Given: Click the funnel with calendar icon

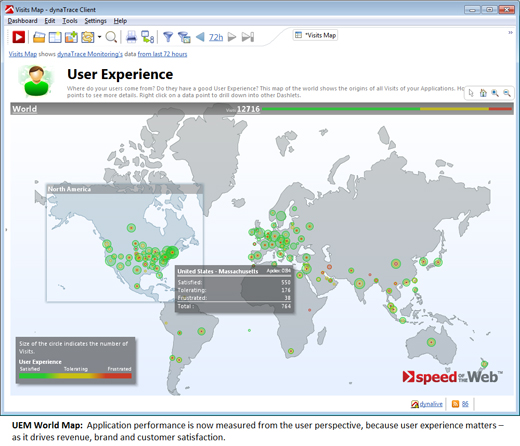Looking at the screenshot, I should click(x=184, y=37).
